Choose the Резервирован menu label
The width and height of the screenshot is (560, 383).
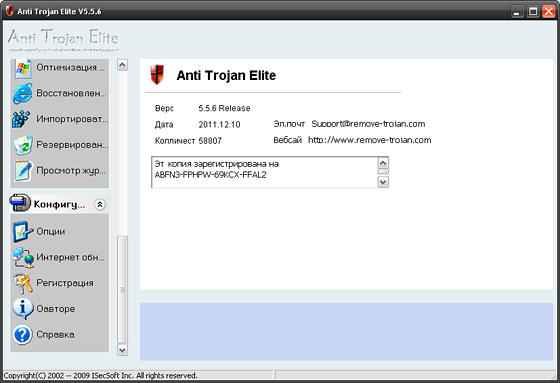click(x=72, y=145)
